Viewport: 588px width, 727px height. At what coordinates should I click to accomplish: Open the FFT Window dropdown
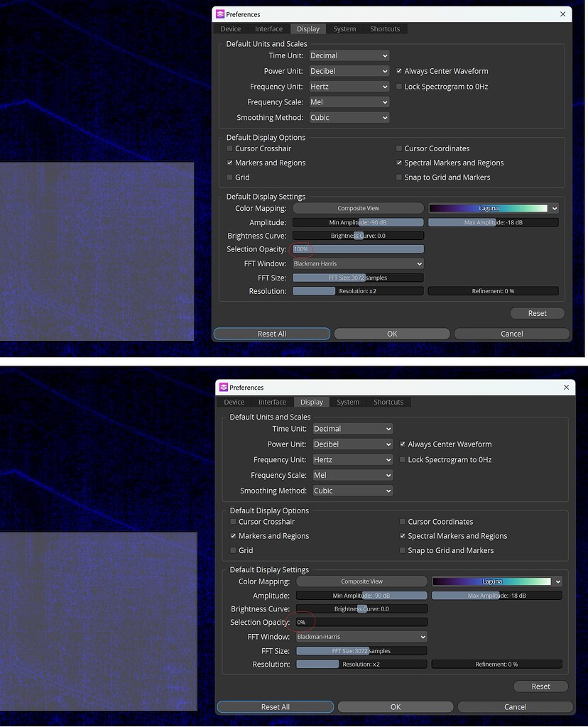coord(358,263)
